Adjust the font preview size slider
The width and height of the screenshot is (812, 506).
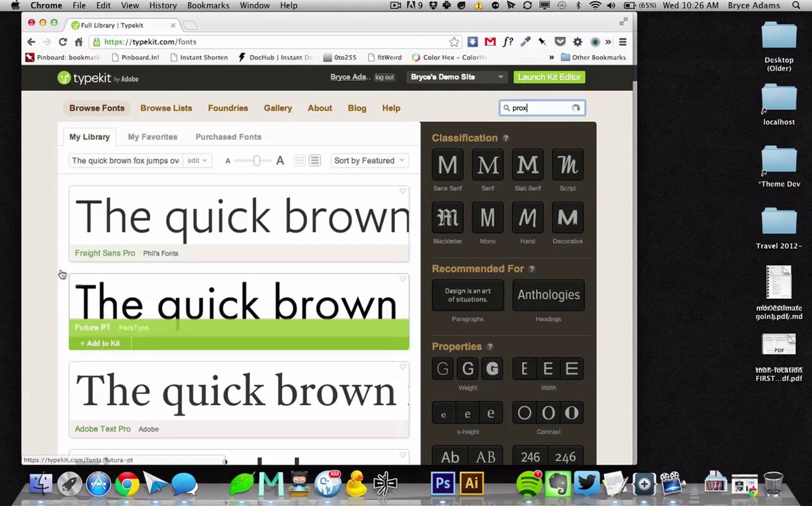pos(257,161)
